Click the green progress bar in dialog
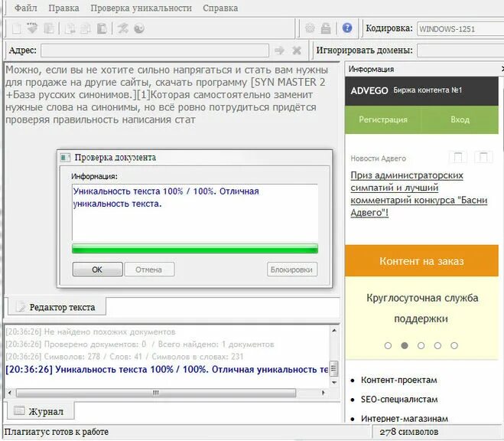Viewport: 504px width, 441px height. point(195,249)
